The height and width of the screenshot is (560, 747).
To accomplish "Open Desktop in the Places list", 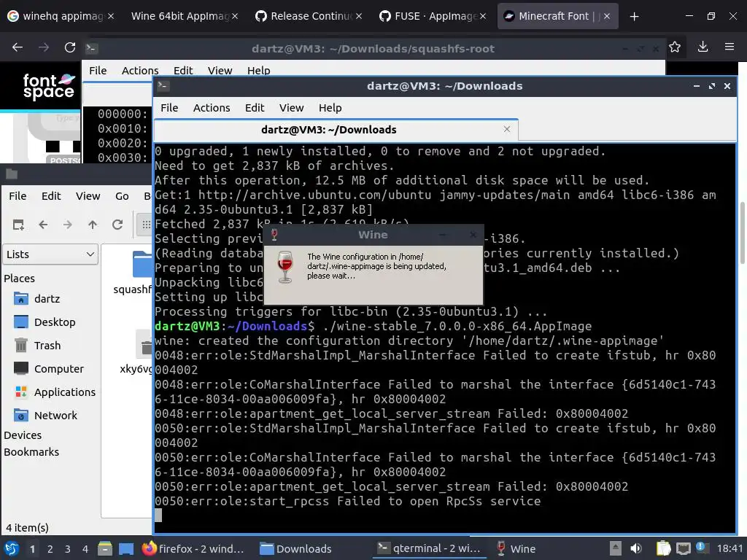I will coord(44,322).
